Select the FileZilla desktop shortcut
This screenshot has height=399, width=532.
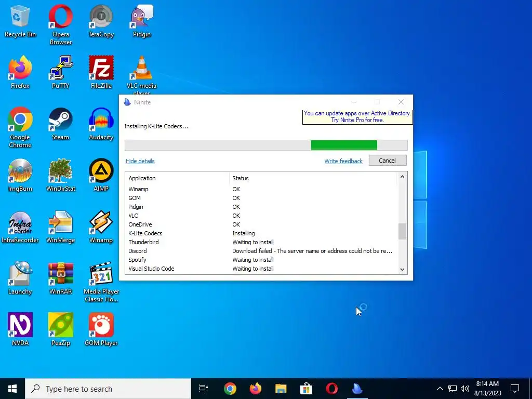101,72
